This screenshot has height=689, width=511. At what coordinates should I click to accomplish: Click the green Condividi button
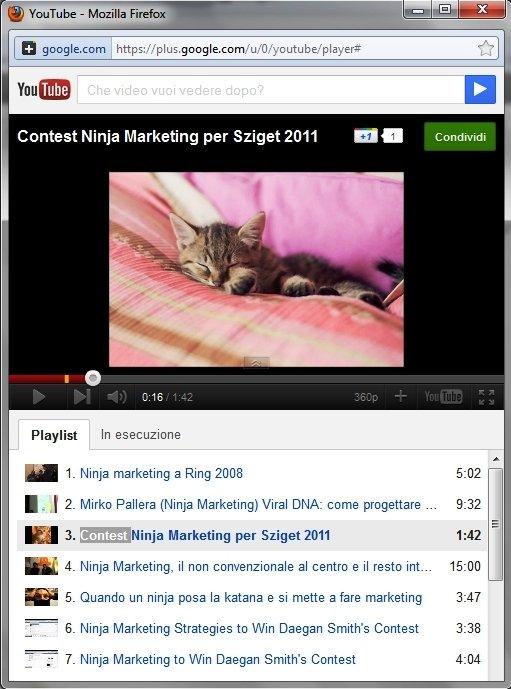tap(460, 137)
